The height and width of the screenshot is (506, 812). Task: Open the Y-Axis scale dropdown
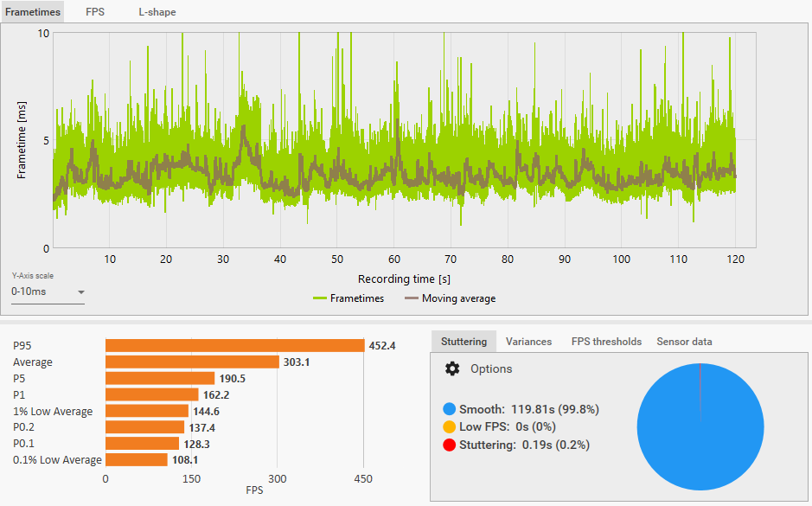(x=48, y=291)
